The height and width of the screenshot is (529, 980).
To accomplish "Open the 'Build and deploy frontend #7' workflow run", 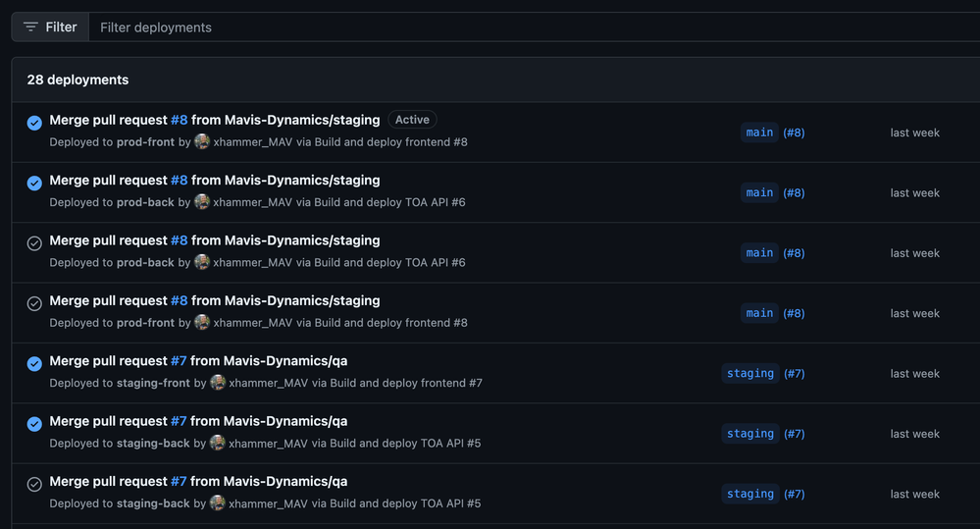I will pyautogui.click(x=406, y=383).
